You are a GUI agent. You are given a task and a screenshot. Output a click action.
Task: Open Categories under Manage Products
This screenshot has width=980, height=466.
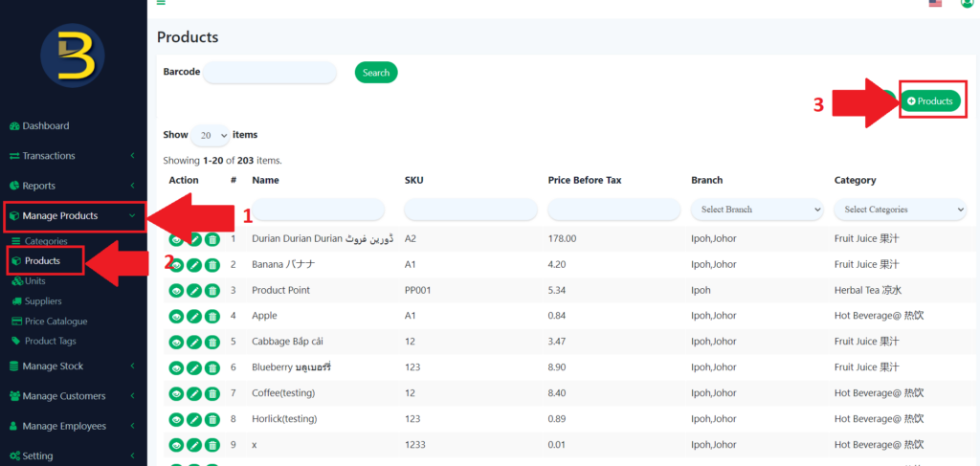pos(46,241)
